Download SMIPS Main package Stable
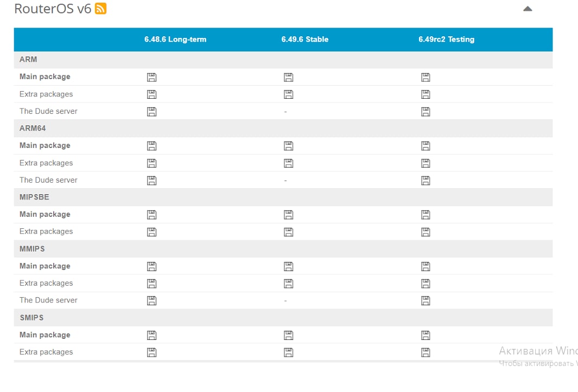Screen dimensions: 578x392 tap(289, 335)
